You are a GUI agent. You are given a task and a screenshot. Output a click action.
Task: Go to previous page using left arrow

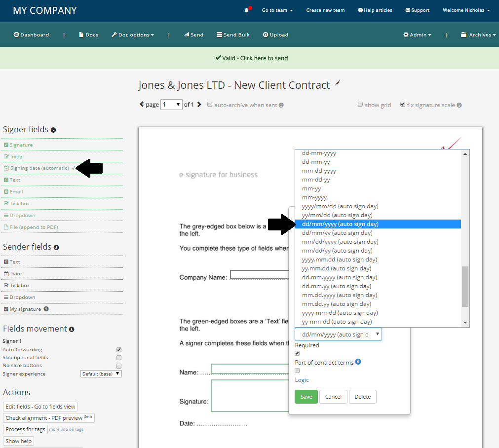142,105
